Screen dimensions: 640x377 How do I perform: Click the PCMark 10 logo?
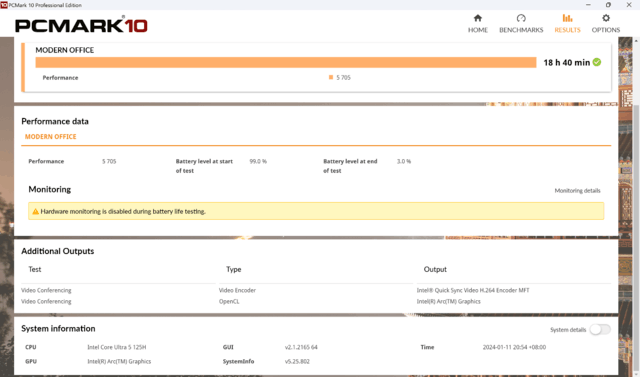[x=81, y=25]
